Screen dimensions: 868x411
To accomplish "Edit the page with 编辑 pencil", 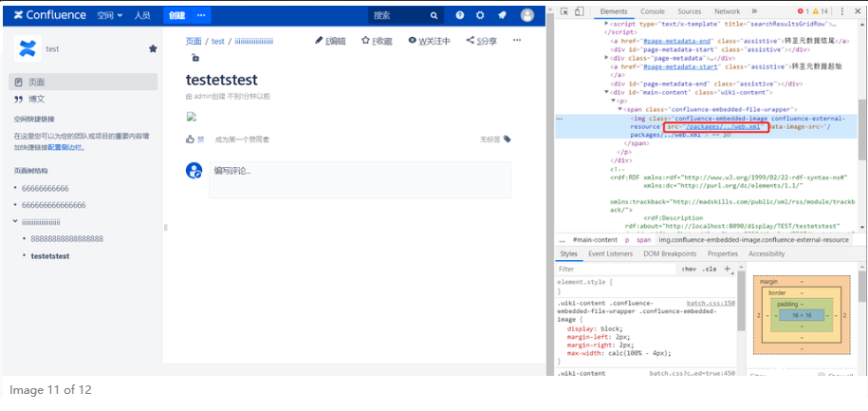I will coord(330,41).
